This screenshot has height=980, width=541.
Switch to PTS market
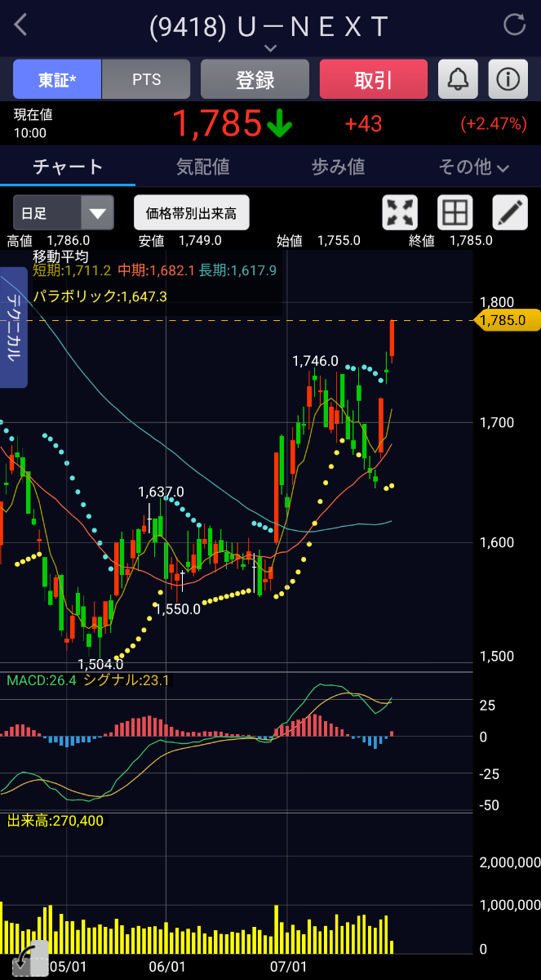[x=146, y=79]
